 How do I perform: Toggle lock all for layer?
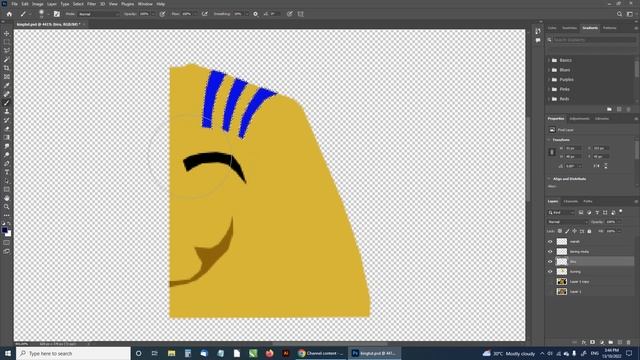589,231
